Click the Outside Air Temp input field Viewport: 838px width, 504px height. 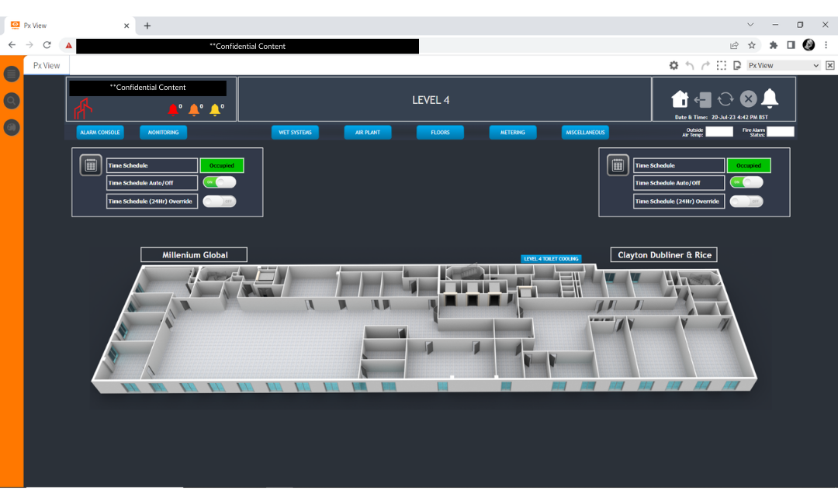tap(719, 131)
